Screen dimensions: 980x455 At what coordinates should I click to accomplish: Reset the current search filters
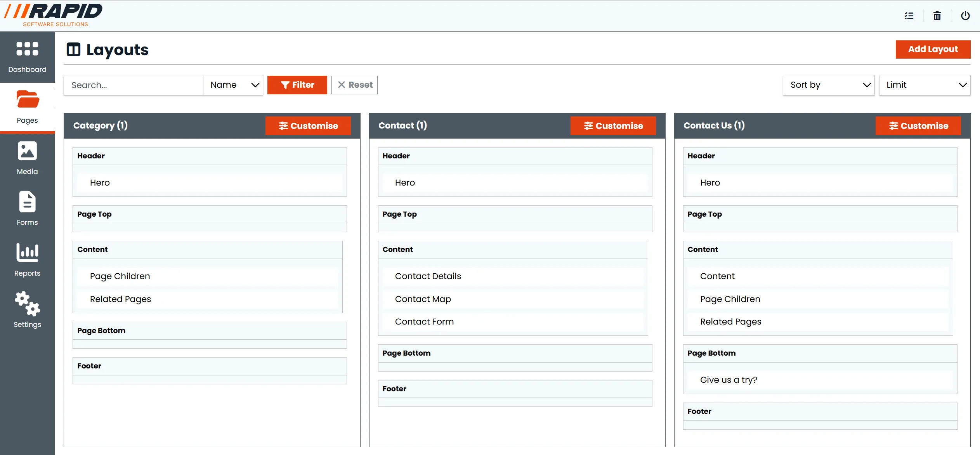coord(354,85)
